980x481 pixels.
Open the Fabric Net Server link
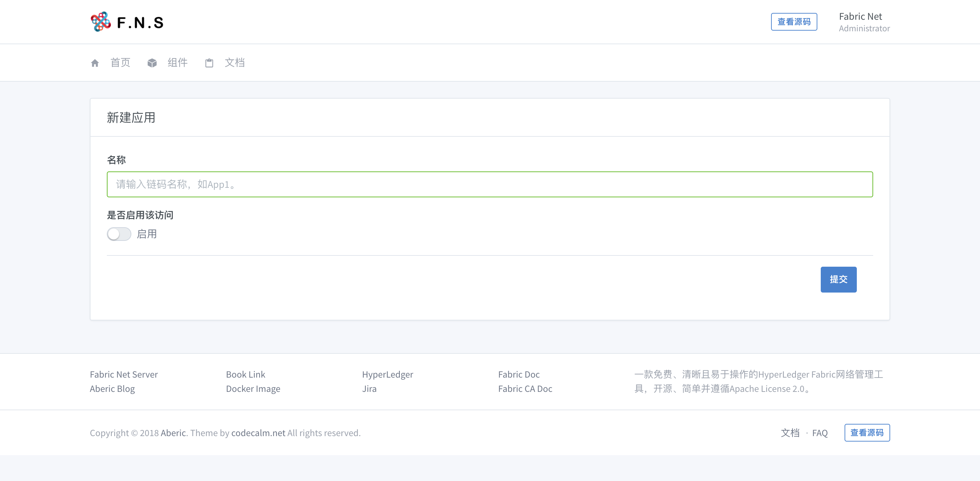124,374
